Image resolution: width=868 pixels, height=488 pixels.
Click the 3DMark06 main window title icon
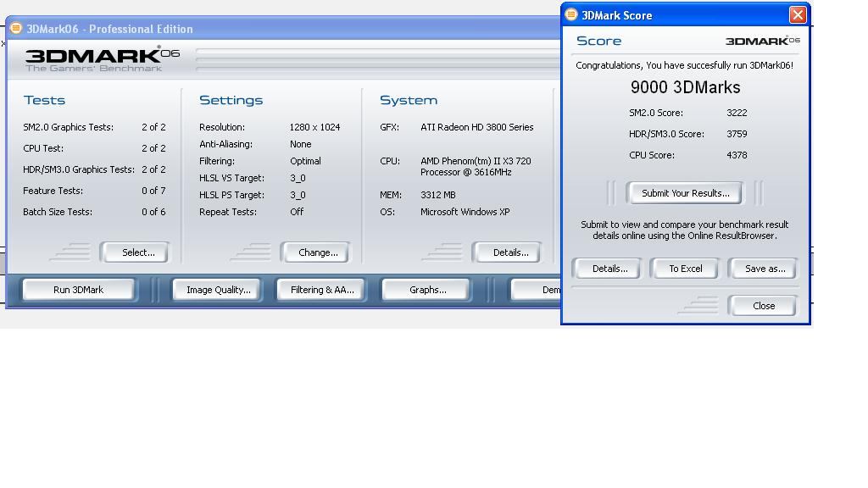(16, 28)
